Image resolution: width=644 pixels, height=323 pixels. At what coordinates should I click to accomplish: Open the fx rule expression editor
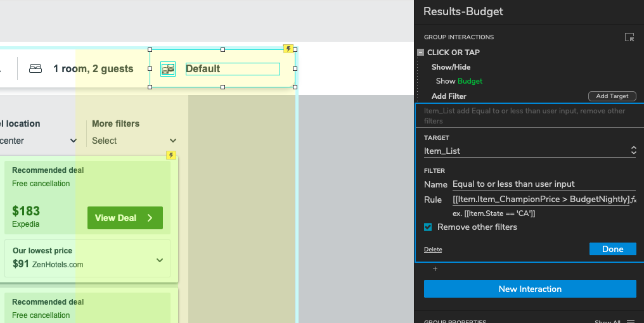tap(633, 199)
